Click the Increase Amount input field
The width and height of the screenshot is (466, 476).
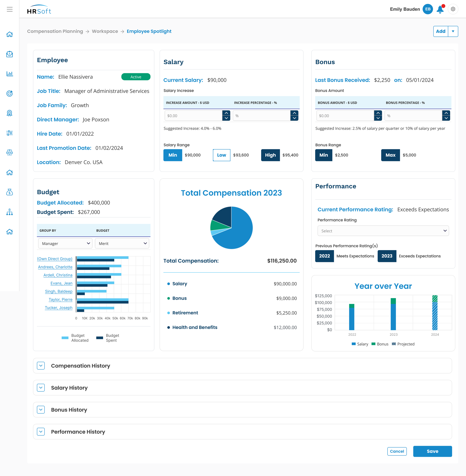(193, 116)
